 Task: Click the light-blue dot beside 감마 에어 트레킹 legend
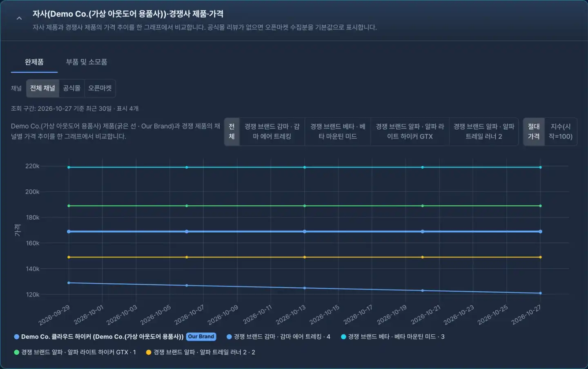point(229,337)
